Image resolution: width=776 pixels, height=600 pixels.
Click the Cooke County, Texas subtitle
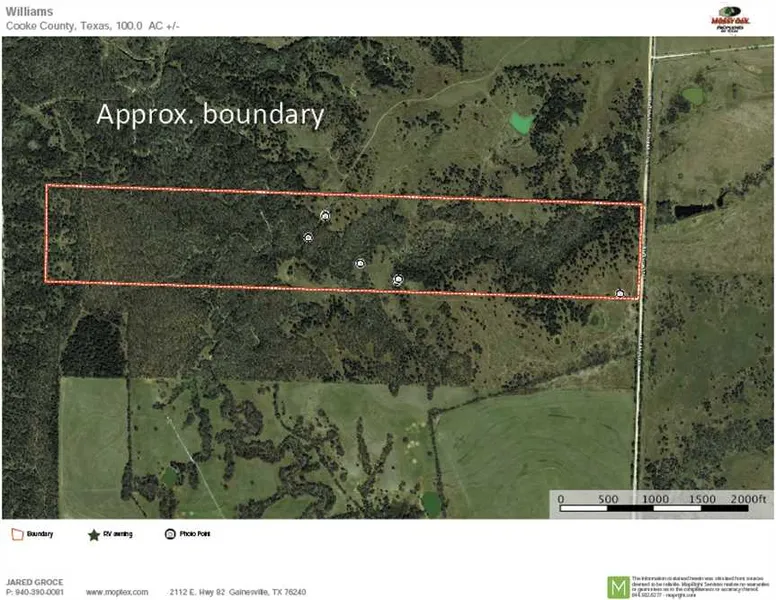[92, 24]
